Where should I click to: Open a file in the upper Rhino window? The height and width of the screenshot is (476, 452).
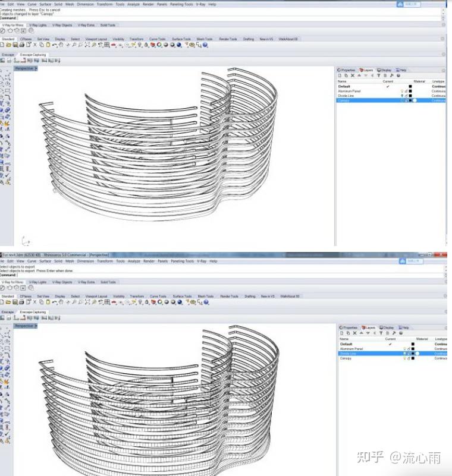(x=8, y=45)
